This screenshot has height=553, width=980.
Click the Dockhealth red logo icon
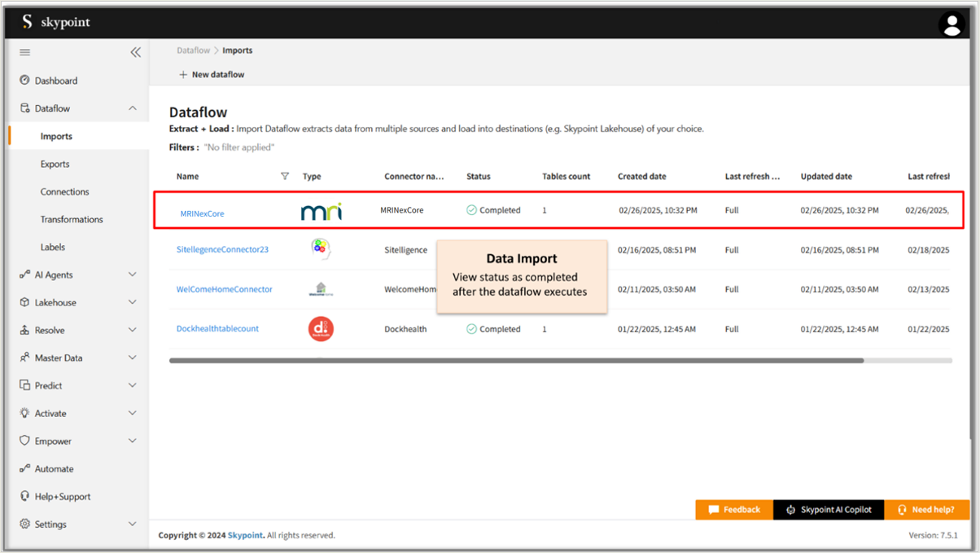point(321,329)
